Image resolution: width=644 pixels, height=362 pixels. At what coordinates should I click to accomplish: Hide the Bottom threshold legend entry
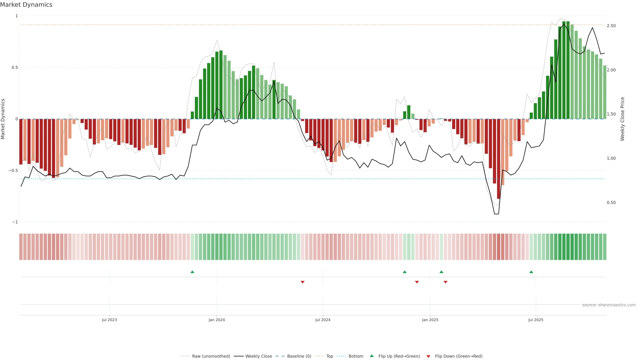click(x=356, y=356)
